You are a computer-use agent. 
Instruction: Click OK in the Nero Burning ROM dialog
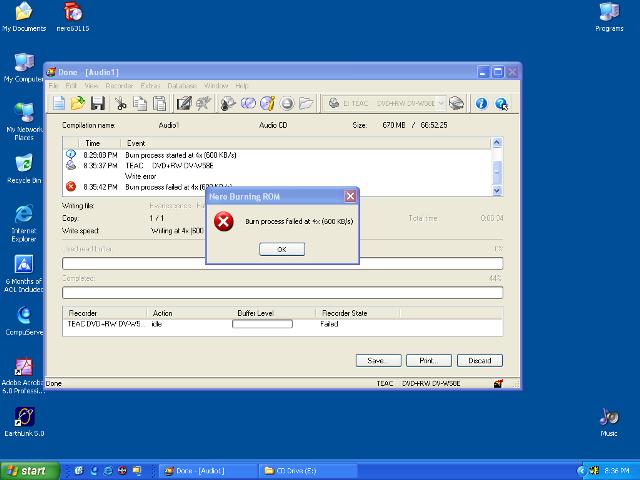coord(282,249)
